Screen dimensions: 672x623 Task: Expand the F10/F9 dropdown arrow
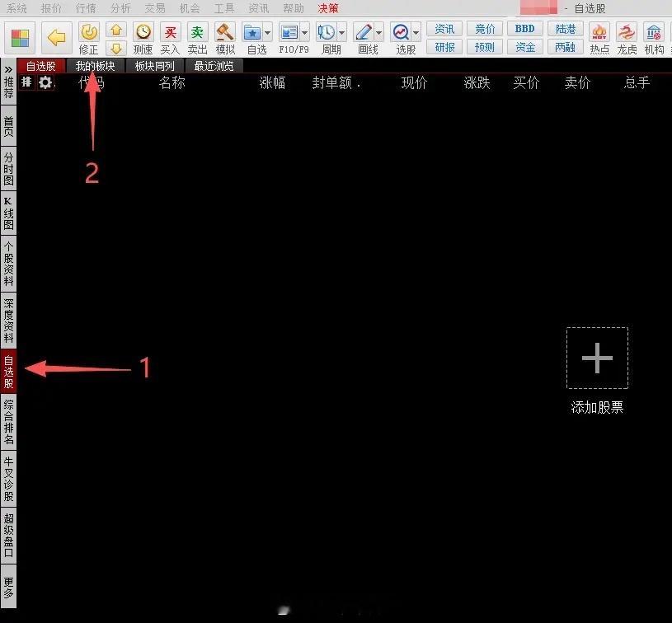coord(304,32)
